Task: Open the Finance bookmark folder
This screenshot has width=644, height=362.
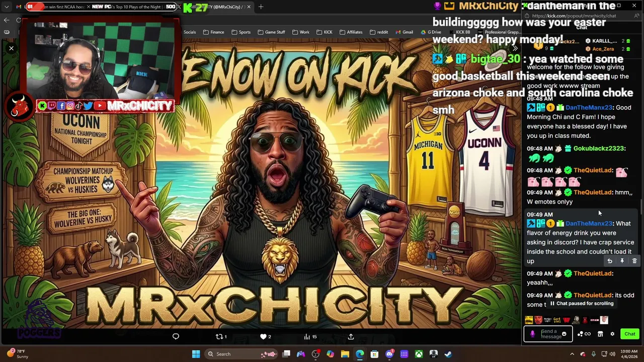Action: click(214, 32)
